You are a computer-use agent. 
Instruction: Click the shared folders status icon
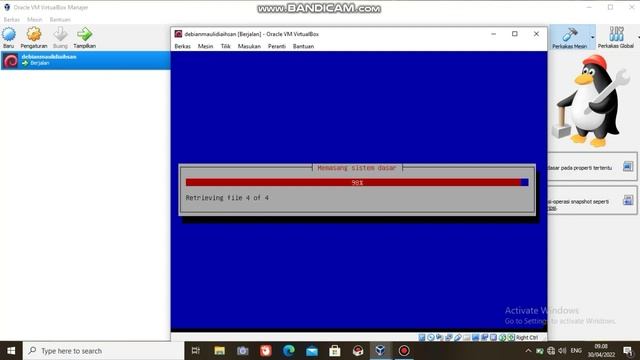pos(467,338)
